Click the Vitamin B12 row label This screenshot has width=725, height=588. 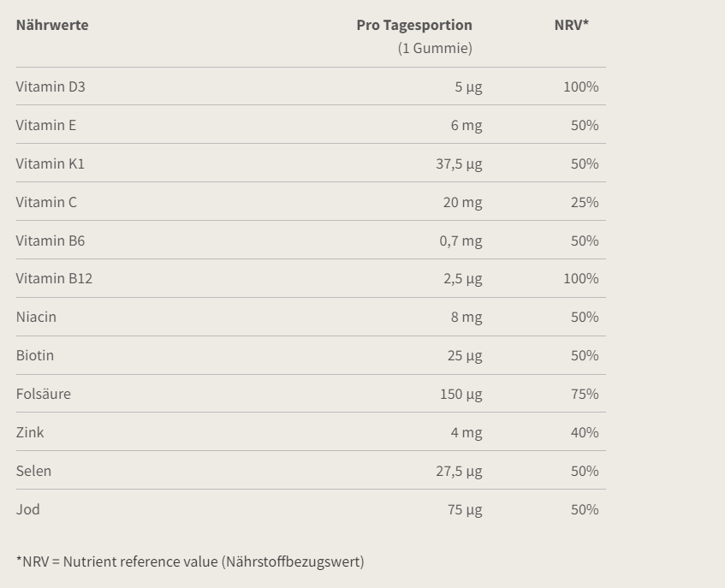tap(54, 278)
